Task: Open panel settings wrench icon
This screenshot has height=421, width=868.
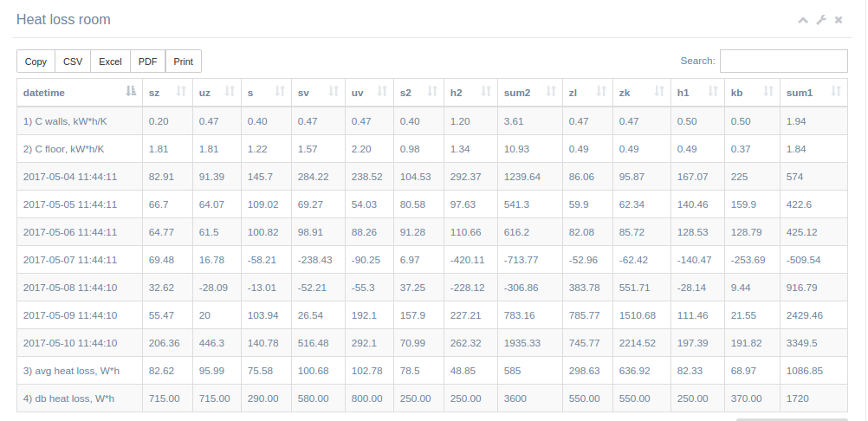Action: (x=821, y=20)
